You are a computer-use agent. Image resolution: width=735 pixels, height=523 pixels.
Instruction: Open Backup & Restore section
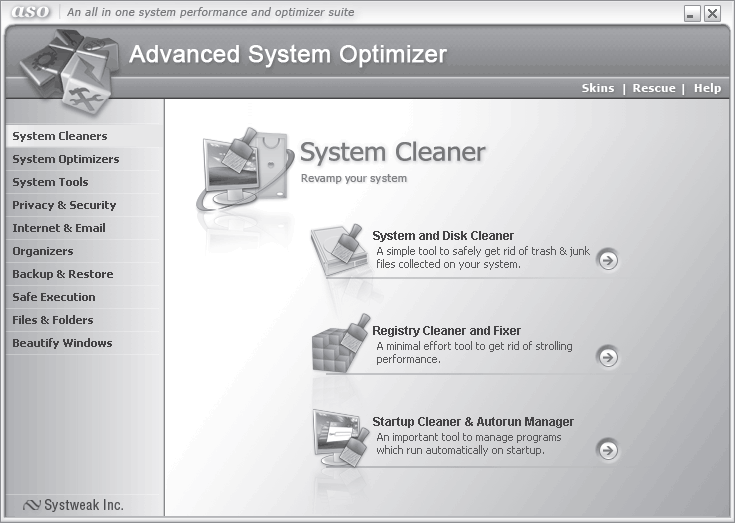[x=62, y=274]
